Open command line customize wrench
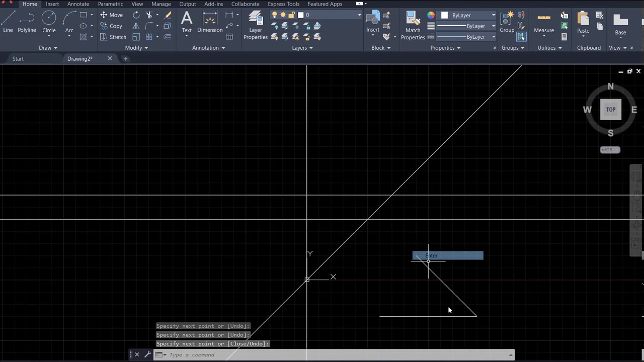 pyautogui.click(x=147, y=354)
